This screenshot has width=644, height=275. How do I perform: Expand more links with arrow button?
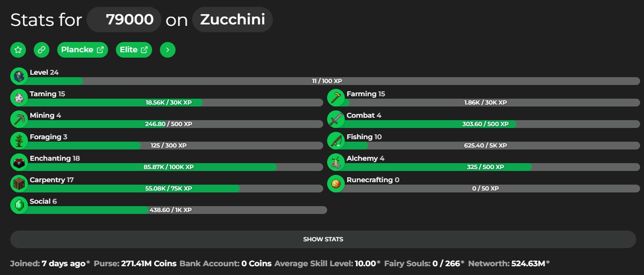168,50
